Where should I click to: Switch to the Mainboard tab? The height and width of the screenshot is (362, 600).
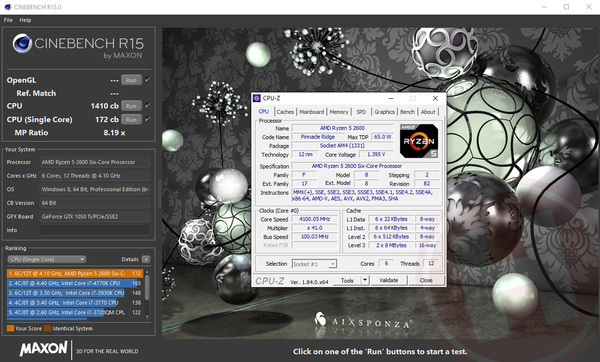[x=311, y=112]
